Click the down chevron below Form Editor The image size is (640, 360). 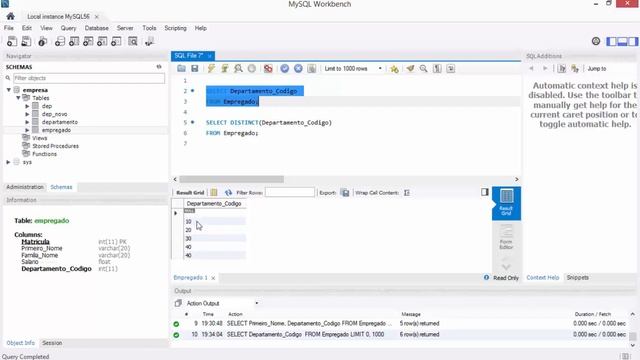click(x=506, y=267)
